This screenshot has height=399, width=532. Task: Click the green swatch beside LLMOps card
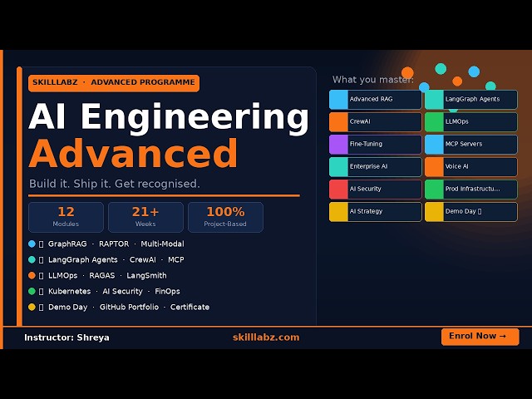pyautogui.click(x=434, y=122)
